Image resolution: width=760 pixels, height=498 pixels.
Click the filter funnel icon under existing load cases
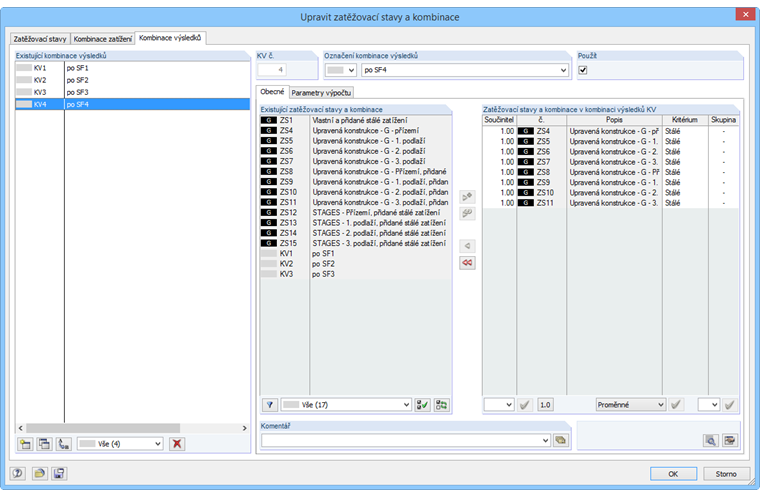tap(270, 405)
